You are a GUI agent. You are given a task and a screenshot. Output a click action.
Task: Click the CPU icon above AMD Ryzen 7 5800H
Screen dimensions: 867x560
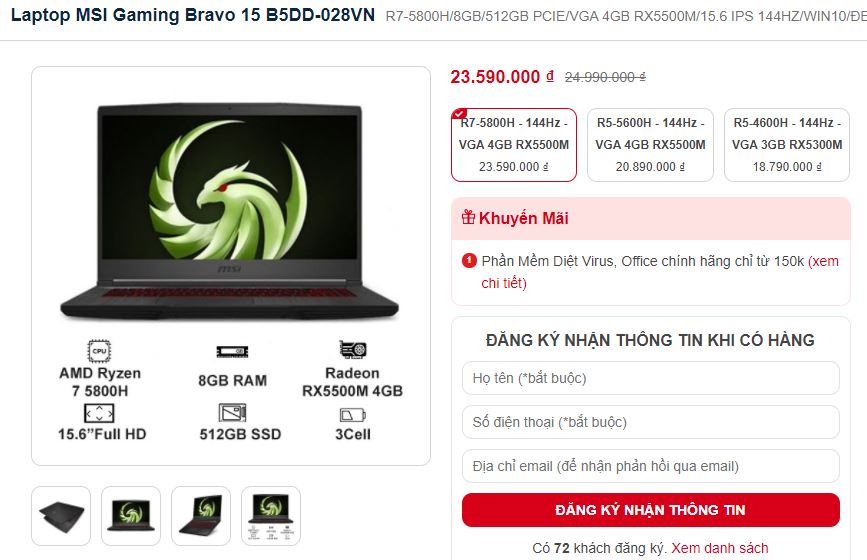(x=100, y=351)
